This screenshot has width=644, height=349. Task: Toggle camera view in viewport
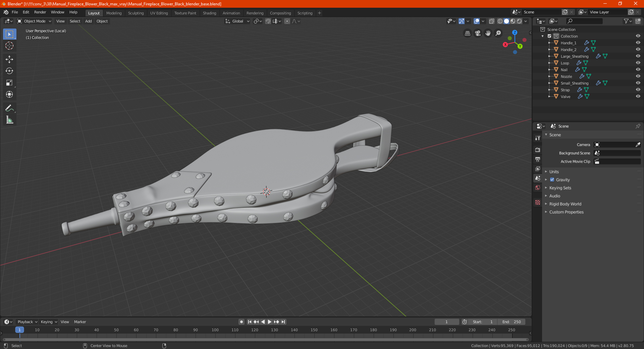(x=478, y=33)
